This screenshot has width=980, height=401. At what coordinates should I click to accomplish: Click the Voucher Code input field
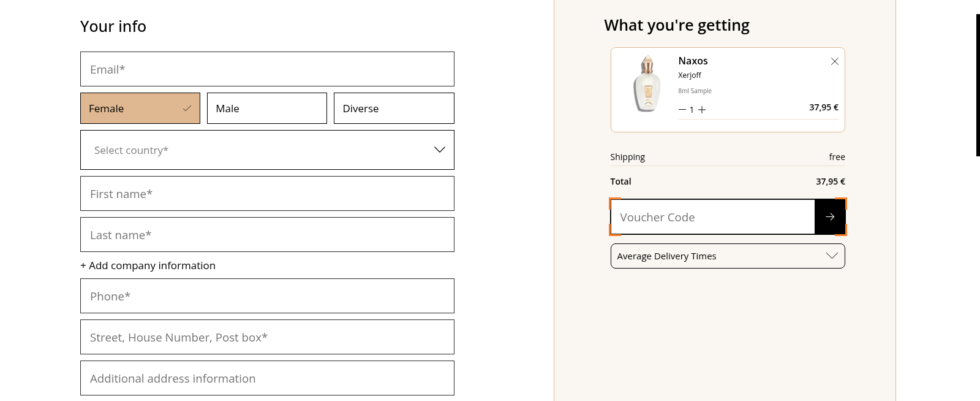(x=712, y=217)
